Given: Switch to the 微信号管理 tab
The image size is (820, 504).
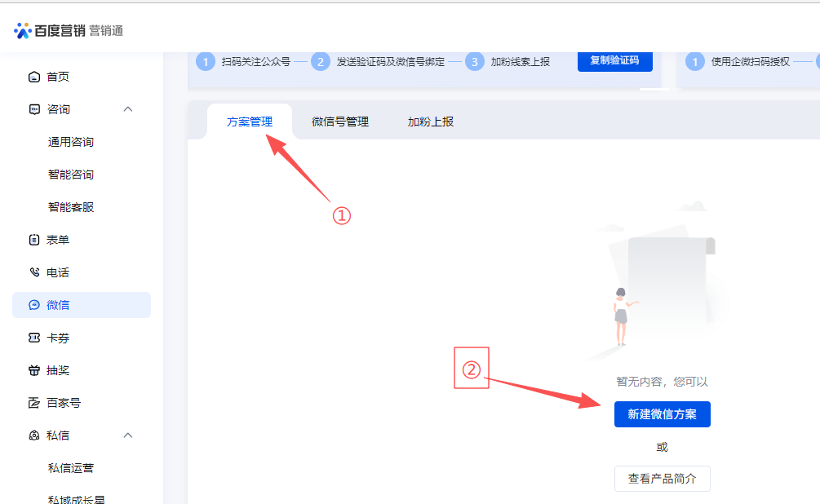Looking at the screenshot, I should coord(340,122).
